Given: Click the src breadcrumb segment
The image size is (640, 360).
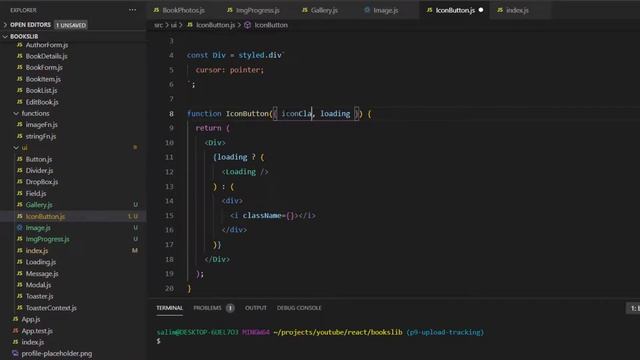Looking at the screenshot, I should 158,25.
